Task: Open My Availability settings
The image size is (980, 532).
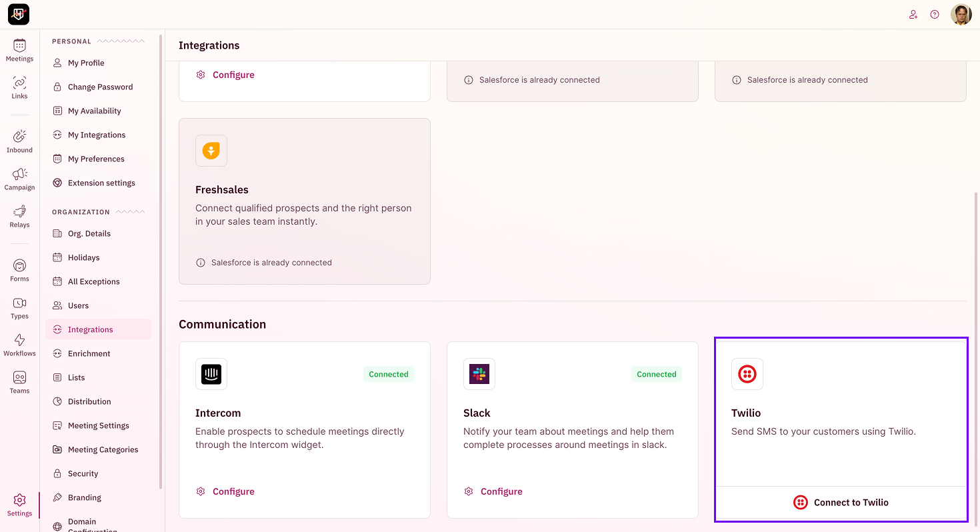Action: coord(99,111)
